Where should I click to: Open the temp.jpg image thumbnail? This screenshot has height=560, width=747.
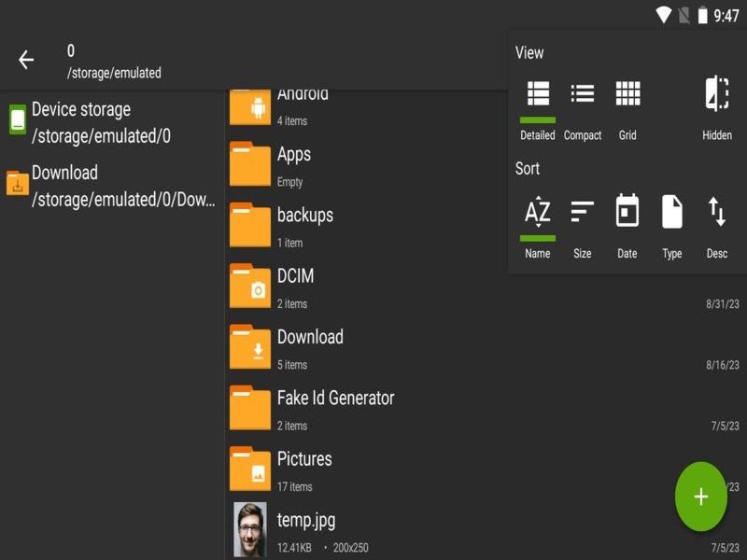point(249,530)
